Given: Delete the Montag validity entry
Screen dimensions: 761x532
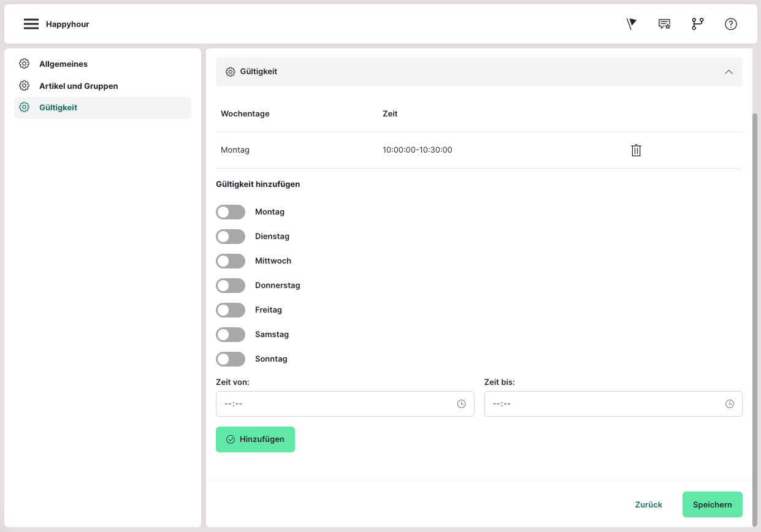Looking at the screenshot, I should point(636,150).
